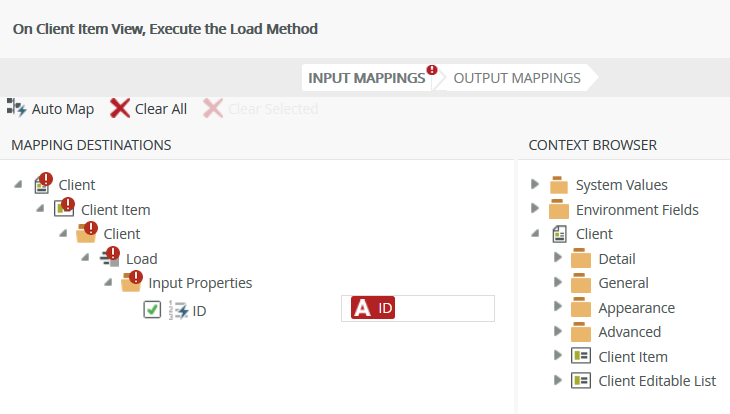The width and height of the screenshot is (730, 414).
Task: Click the Client form icon in Context Browser
Action: point(559,234)
